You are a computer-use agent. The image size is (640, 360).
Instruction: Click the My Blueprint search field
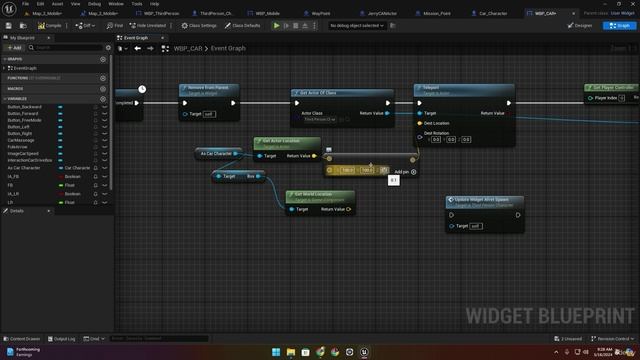click(x=65, y=48)
